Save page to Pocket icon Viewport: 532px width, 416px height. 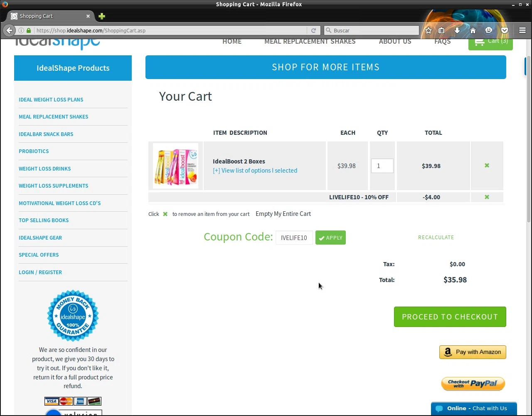coord(505,30)
